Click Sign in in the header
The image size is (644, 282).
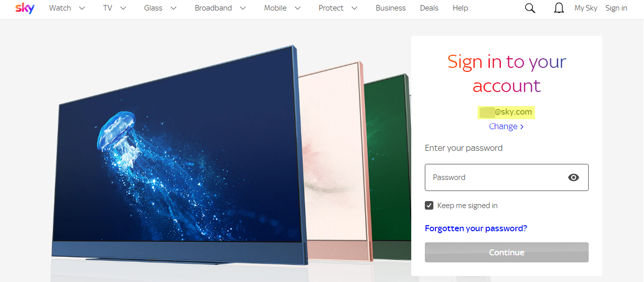click(x=616, y=8)
